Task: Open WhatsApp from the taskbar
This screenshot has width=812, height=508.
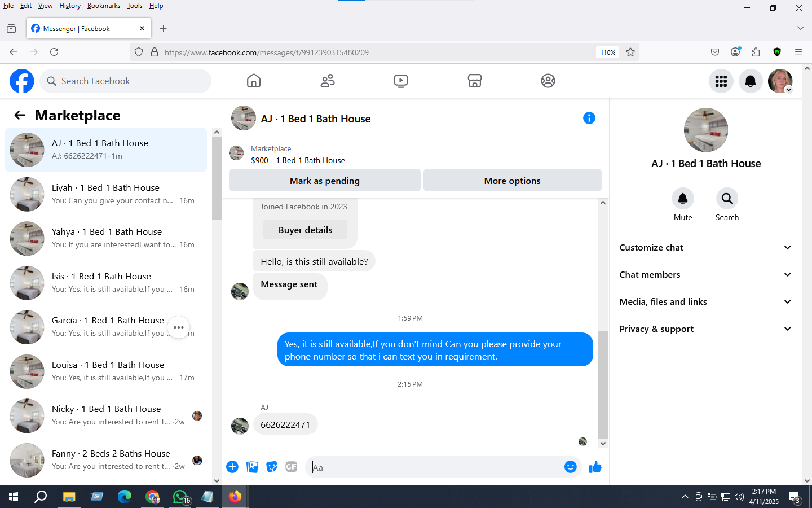Action: point(180,497)
